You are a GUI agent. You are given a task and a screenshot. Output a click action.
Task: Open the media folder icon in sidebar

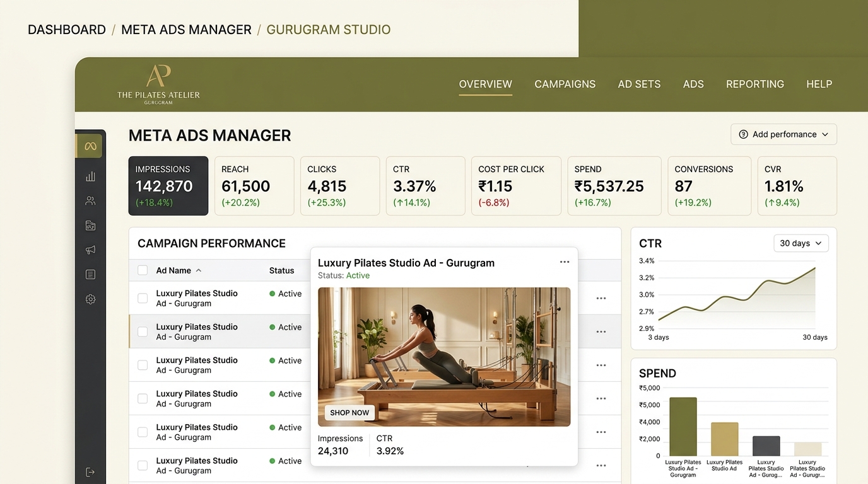tap(90, 226)
